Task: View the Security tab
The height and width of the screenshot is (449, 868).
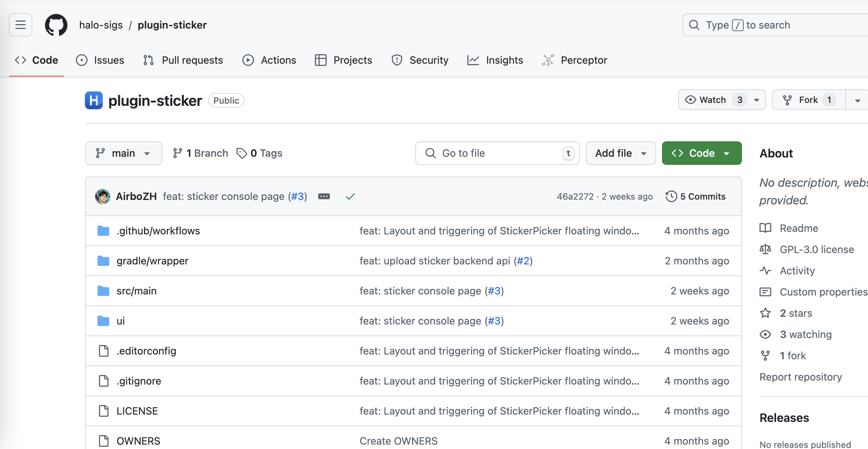Action: pyautogui.click(x=420, y=60)
